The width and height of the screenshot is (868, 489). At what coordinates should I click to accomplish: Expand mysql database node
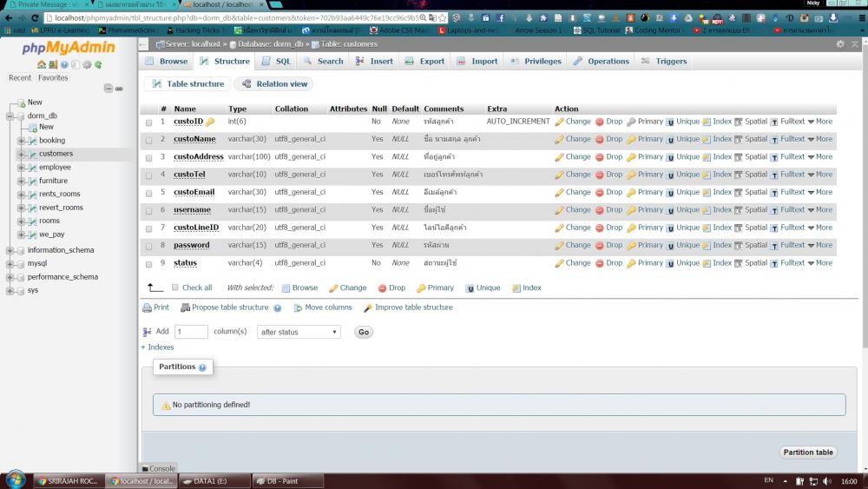[x=10, y=263]
